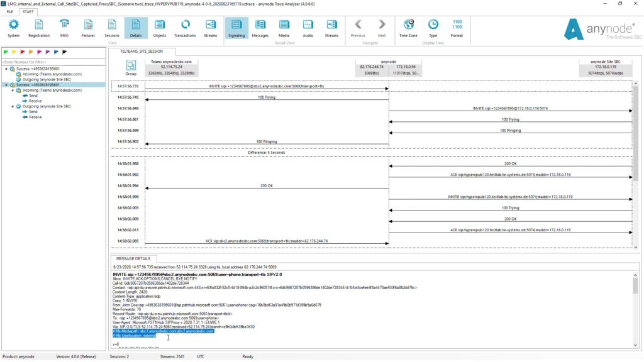This screenshot has width=644, height=362.
Task: Open the Sessions view
Action: (112, 28)
